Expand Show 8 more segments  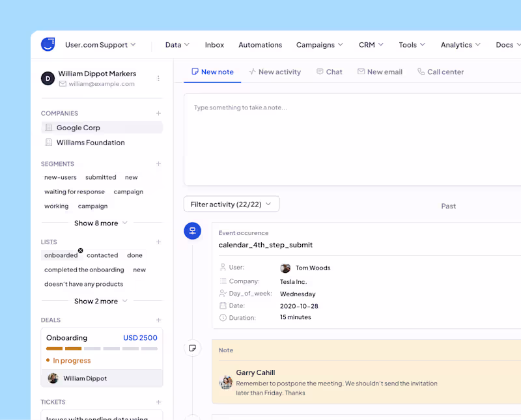tap(101, 223)
